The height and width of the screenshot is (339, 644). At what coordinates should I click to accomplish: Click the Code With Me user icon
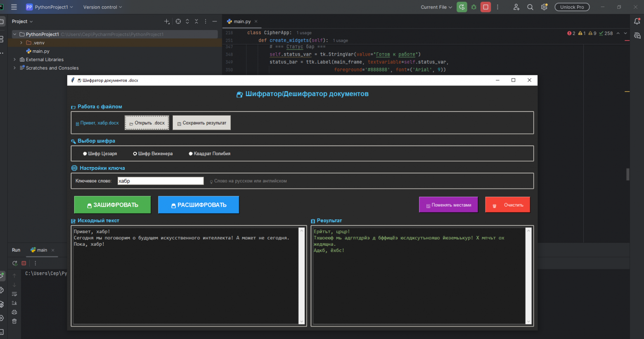[516, 7]
